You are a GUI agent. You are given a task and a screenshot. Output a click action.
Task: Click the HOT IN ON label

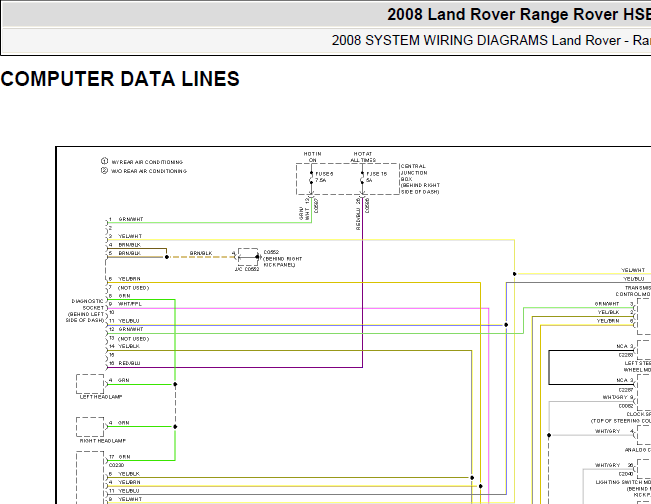coord(312,157)
